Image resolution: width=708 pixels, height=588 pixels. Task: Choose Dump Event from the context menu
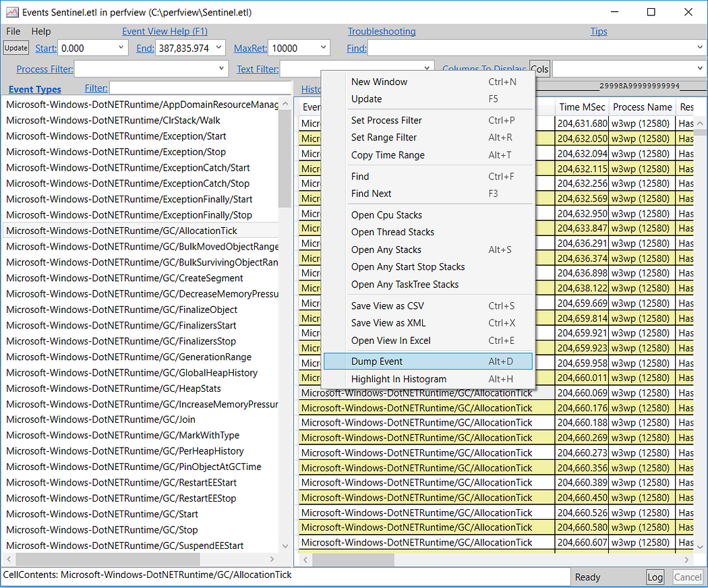click(427, 361)
